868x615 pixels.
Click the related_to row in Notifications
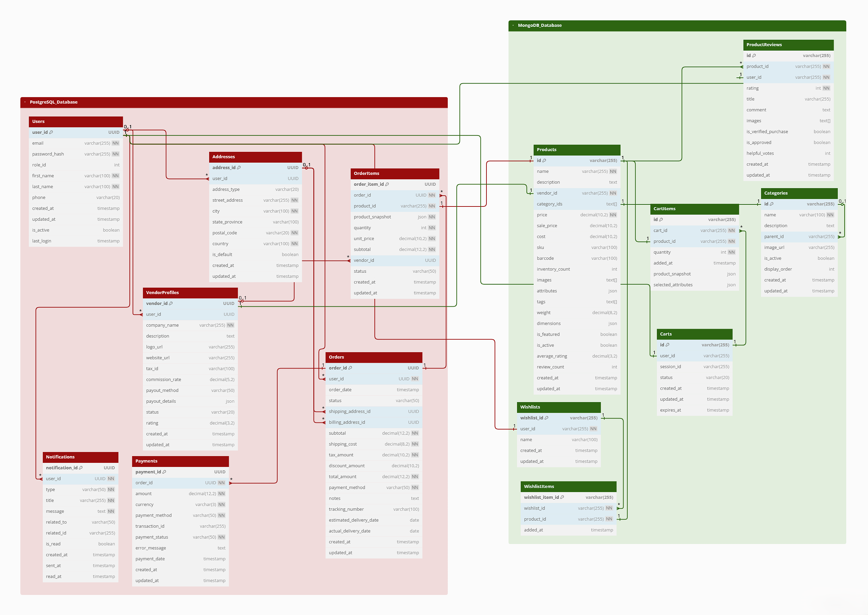tap(81, 522)
